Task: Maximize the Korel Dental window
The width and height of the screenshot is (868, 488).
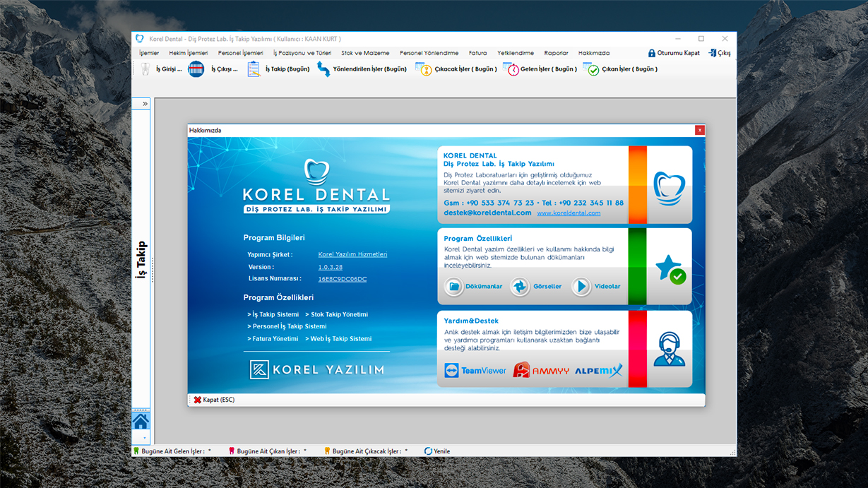Action: tap(701, 39)
